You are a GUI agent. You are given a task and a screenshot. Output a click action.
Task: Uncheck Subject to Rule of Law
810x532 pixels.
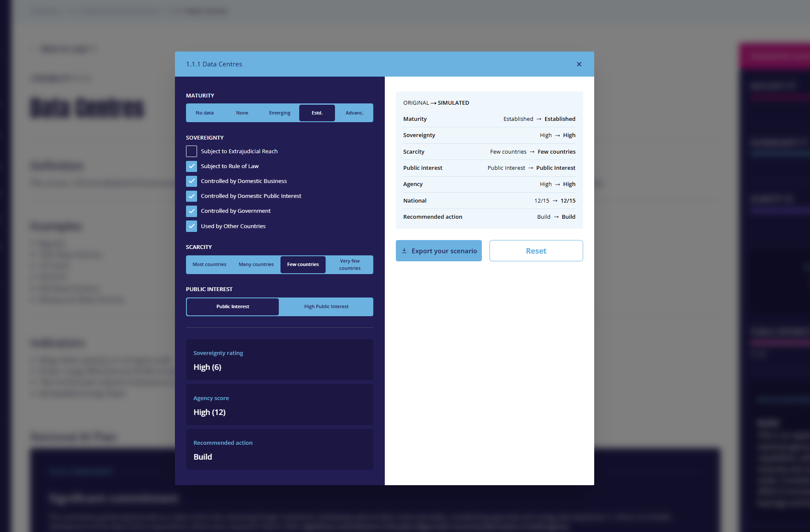tap(192, 166)
